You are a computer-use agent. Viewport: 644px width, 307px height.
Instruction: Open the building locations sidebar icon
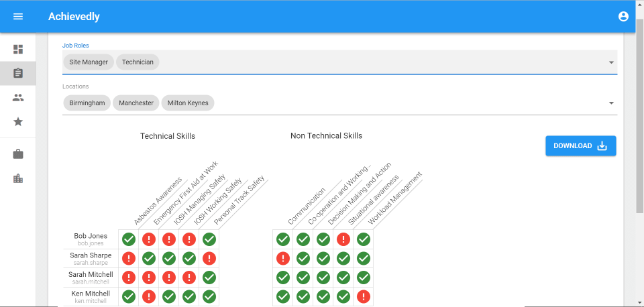[x=18, y=178]
